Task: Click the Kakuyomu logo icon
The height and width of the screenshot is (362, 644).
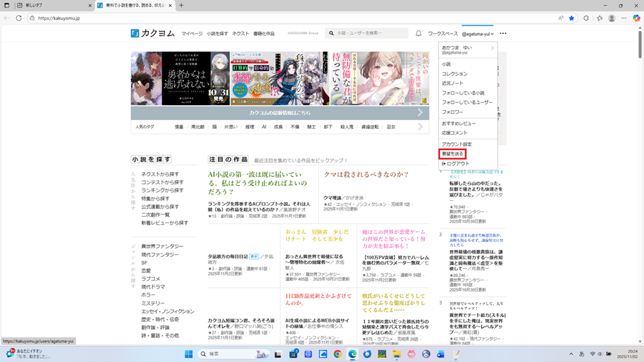Action: [135, 34]
